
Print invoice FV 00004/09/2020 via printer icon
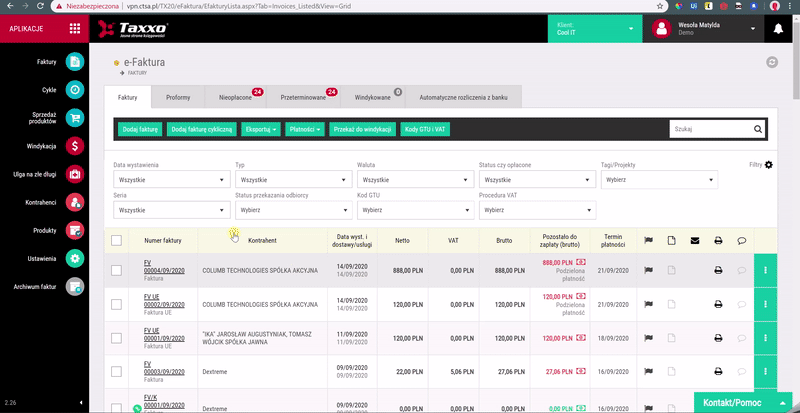[718, 270]
